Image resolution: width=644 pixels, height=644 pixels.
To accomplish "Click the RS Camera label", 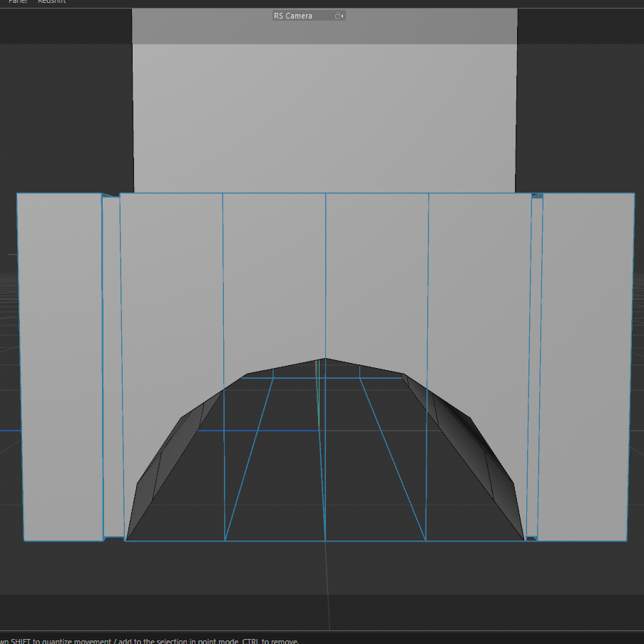I will click(293, 16).
